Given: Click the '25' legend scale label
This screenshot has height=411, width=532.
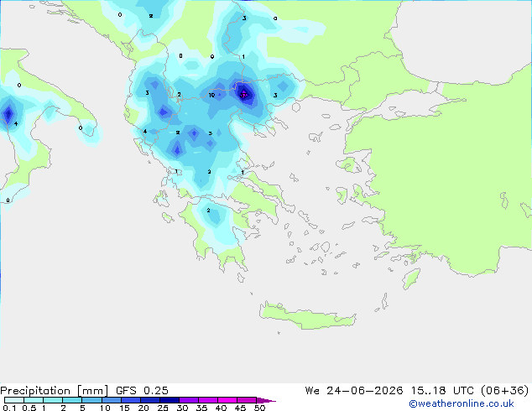Looking at the screenshot, I should [x=163, y=408].
